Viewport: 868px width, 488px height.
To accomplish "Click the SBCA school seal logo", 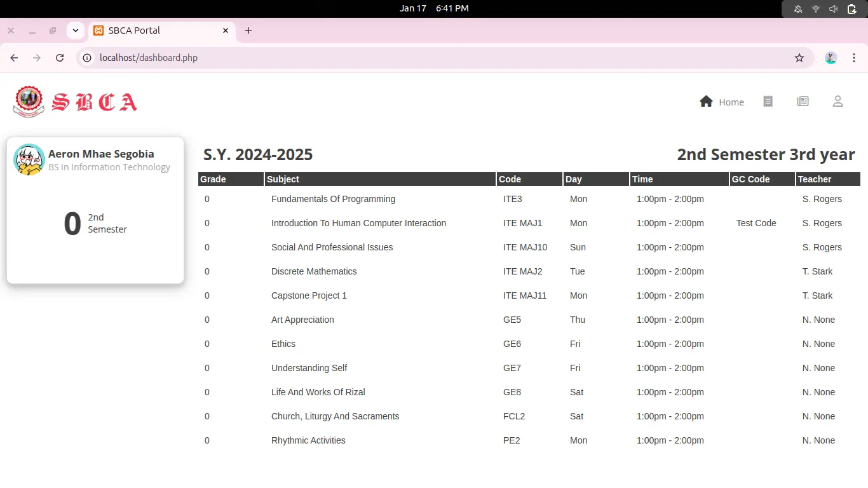I will (x=29, y=102).
